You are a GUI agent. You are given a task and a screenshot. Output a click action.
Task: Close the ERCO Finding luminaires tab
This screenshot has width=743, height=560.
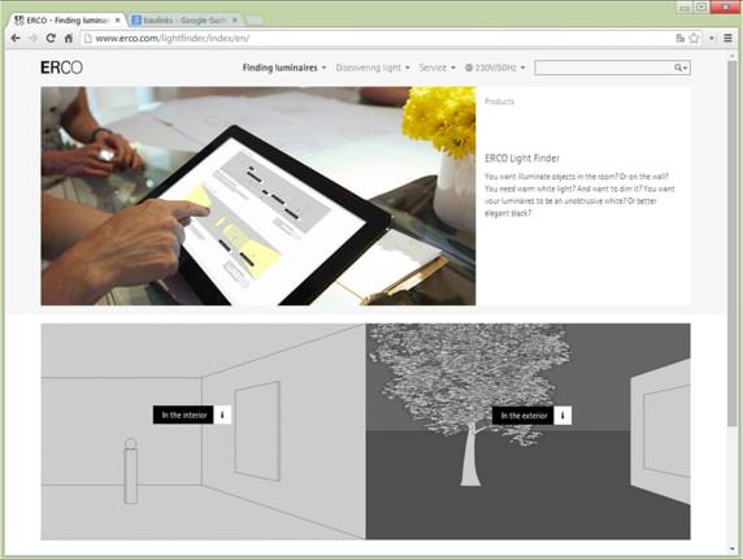[118, 20]
